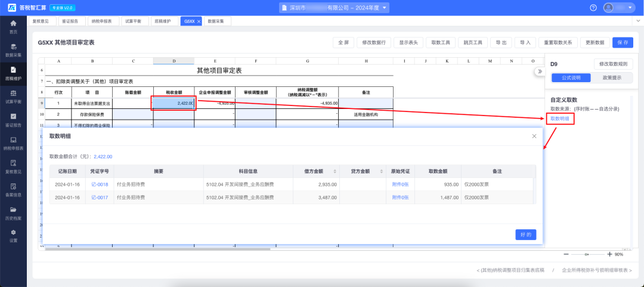
Task: Go to previous sheet 纳税调整项目归集表底稿 link
Action: pos(510,270)
